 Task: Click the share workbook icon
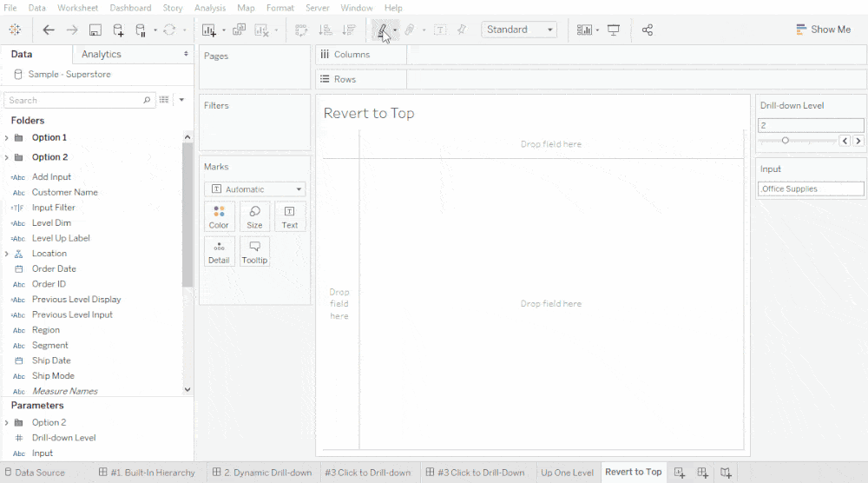(x=648, y=30)
